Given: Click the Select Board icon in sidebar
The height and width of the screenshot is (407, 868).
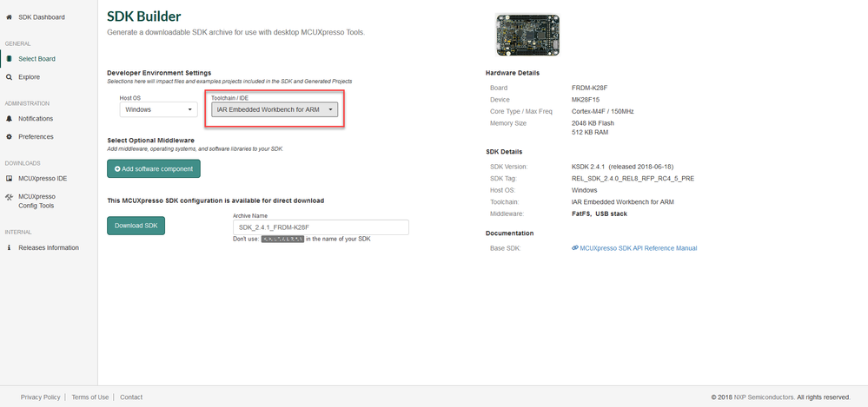Looking at the screenshot, I should coord(9,59).
